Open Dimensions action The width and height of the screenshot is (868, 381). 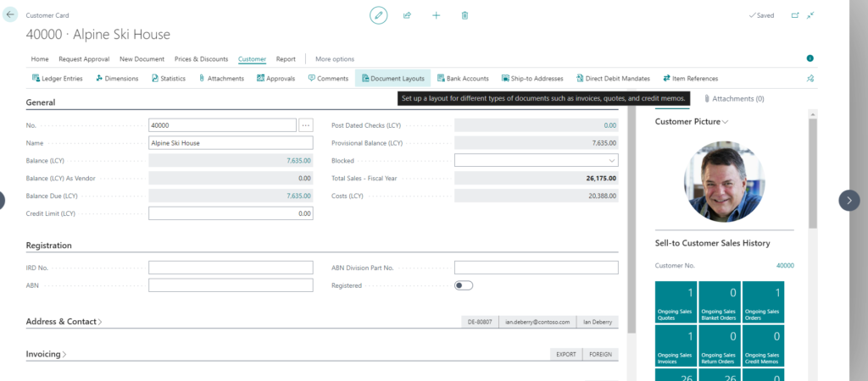(117, 79)
